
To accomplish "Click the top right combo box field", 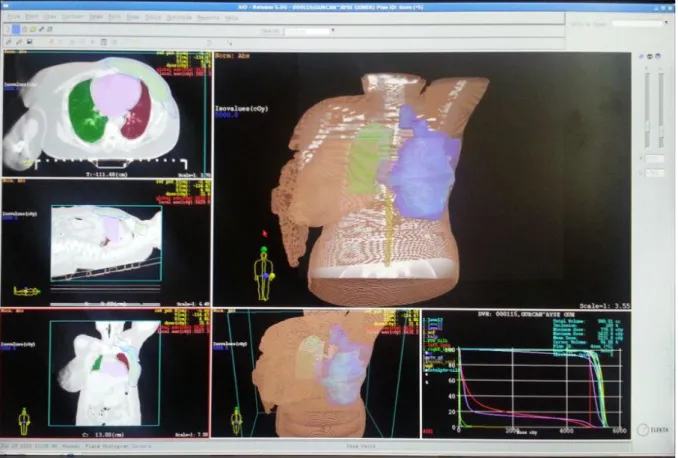I will 637,23.
